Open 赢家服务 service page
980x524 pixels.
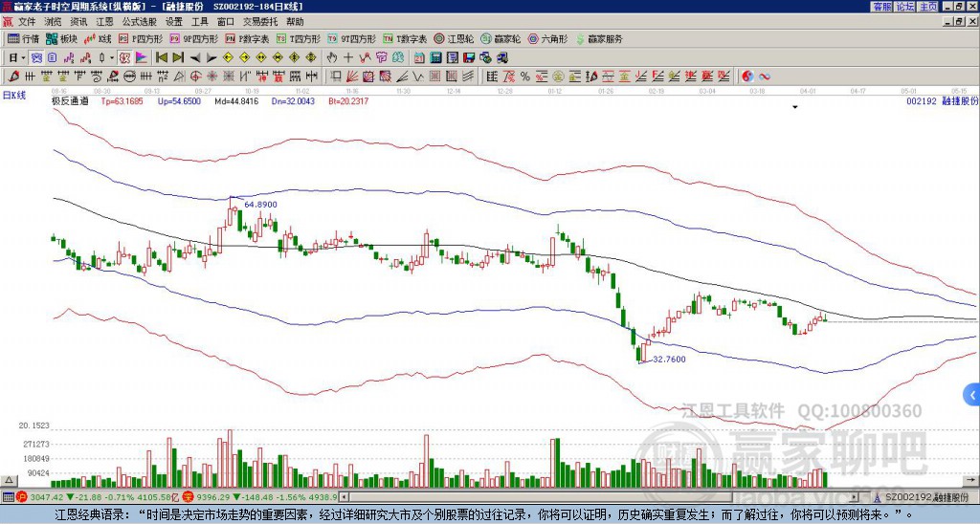coord(599,38)
